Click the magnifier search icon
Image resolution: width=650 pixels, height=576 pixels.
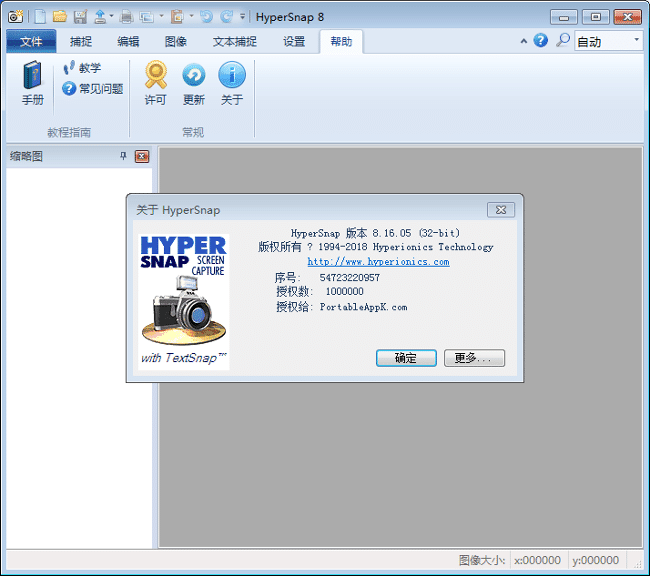[563, 41]
